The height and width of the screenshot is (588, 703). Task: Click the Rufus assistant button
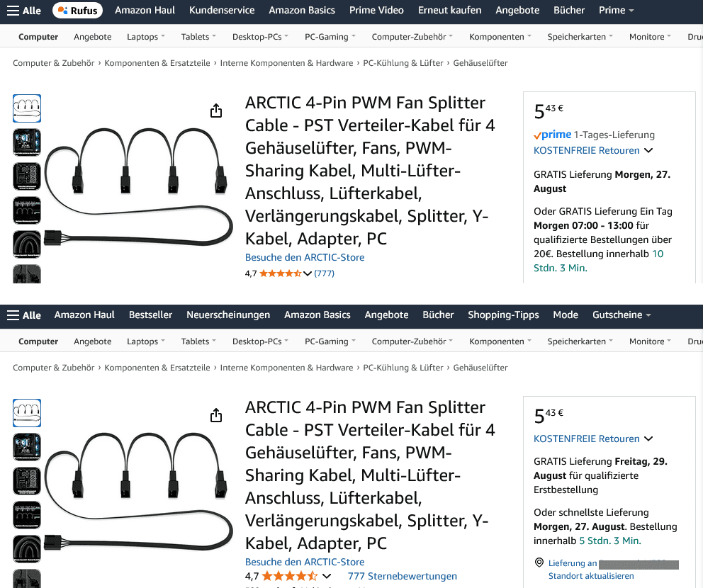tap(77, 11)
